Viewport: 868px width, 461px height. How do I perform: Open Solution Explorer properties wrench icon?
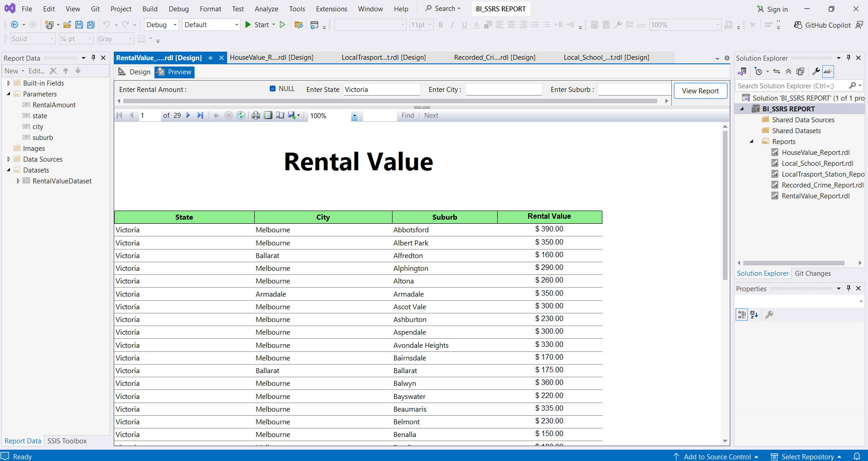[x=816, y=72]
